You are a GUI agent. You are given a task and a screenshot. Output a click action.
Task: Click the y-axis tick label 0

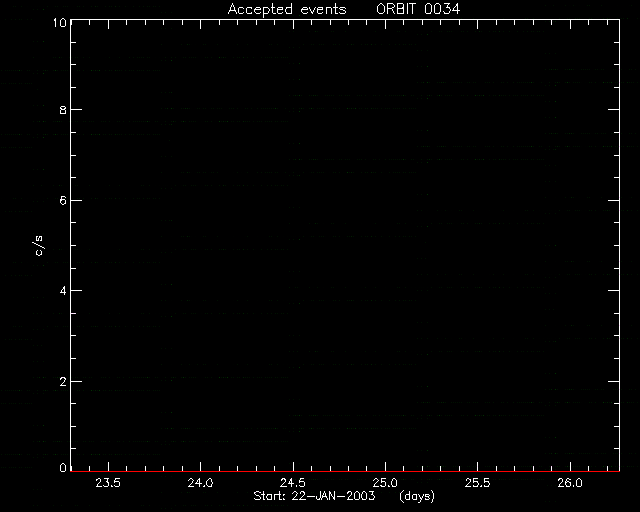click(63, 468)
